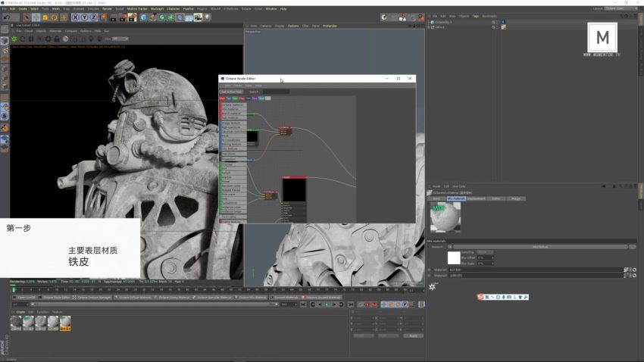The height and width of the screenshot is (362, 644).
Task: Open Edit Render Settings icon
Action: pyautogui.click(x=132, y=17)
